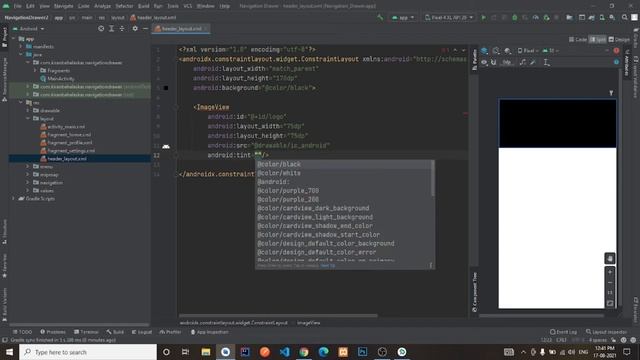
Task: Click the Debug app bug icon
Action: [515, 18]
